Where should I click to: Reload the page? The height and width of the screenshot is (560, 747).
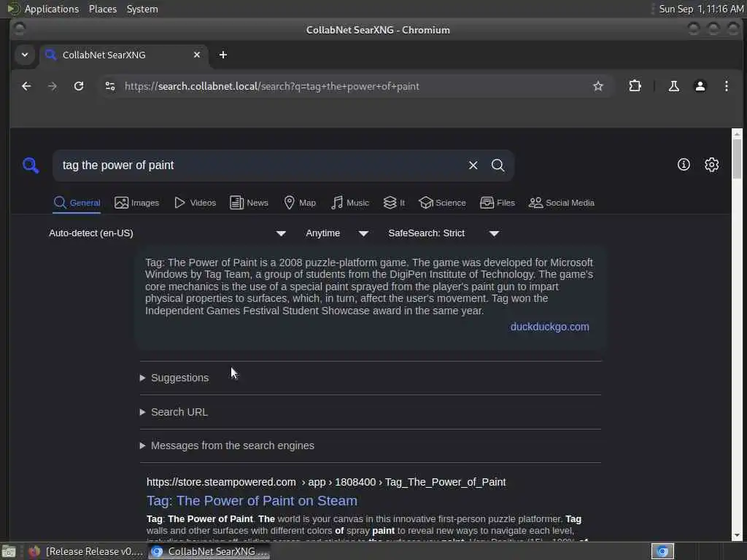79,86
